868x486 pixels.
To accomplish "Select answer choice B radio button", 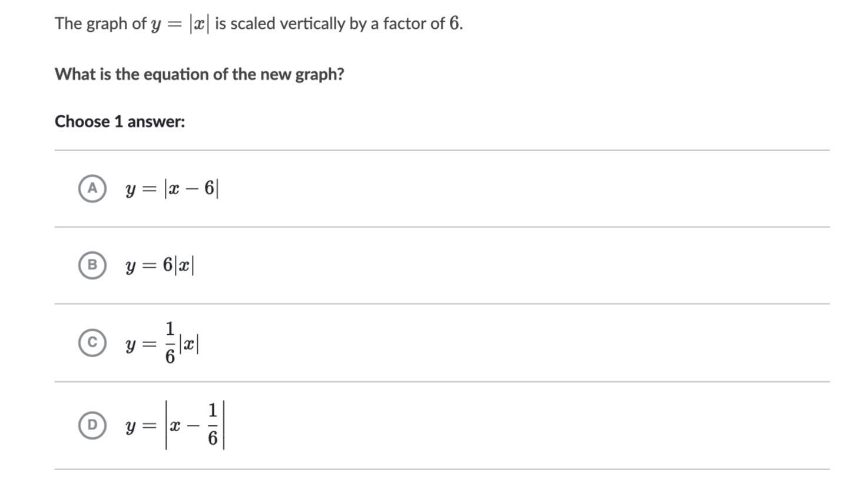I will coord(92,265).
